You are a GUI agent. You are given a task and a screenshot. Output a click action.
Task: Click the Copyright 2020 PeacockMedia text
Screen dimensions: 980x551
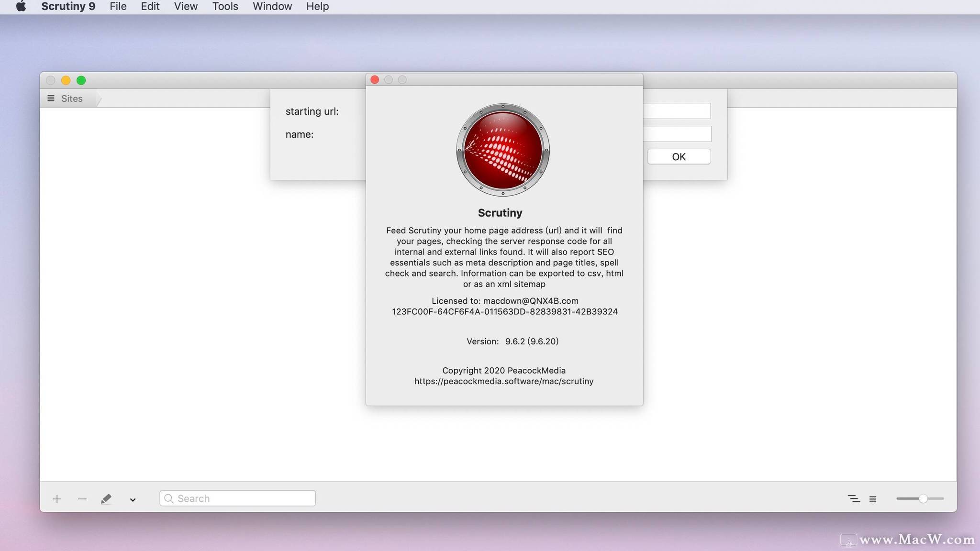point(504,370)
